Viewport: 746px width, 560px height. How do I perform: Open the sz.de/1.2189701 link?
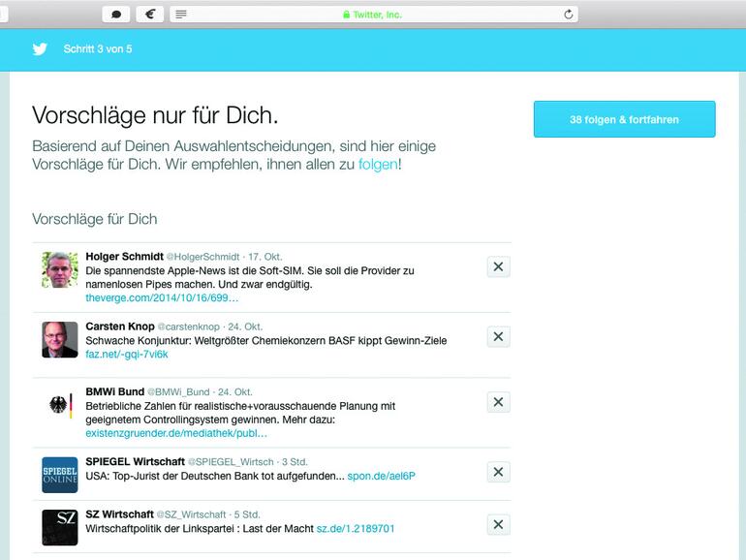tap(356, 529)
